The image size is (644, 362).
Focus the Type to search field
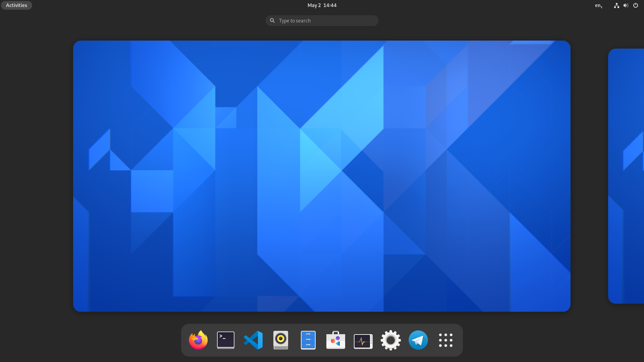tap(322, 21)
